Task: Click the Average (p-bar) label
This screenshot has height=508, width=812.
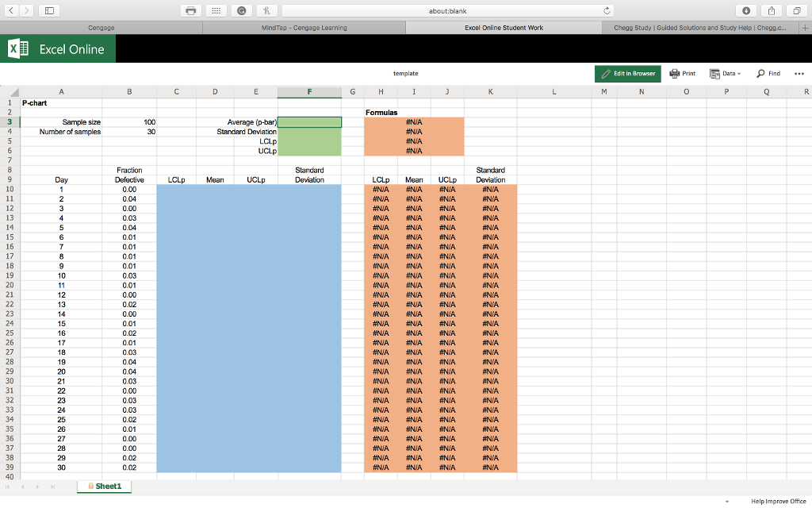Action: coord(252,122)
